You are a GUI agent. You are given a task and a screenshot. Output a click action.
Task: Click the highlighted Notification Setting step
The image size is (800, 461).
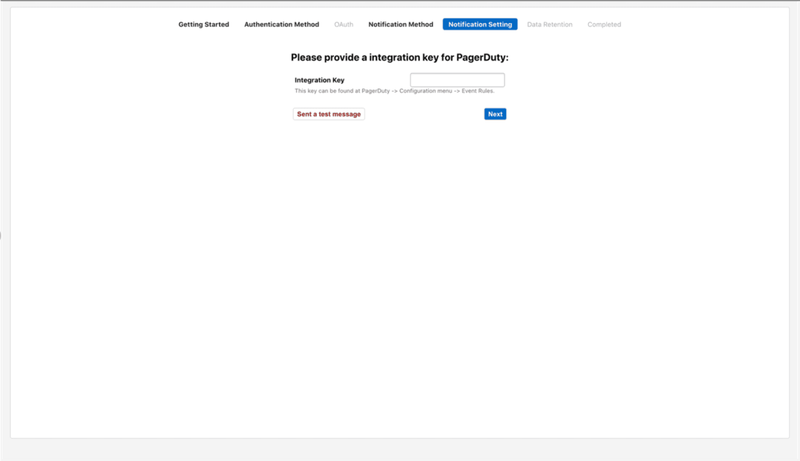[480, 24]
